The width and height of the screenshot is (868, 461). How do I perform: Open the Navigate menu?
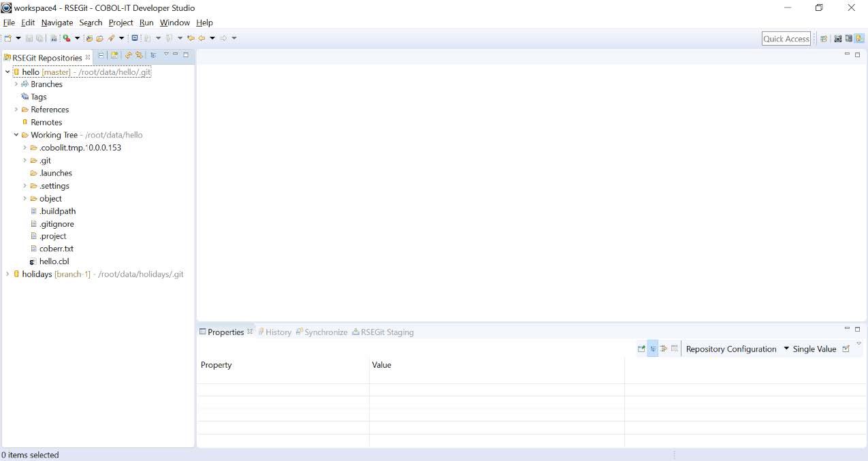pyautogui.click(x=57, y=22)
